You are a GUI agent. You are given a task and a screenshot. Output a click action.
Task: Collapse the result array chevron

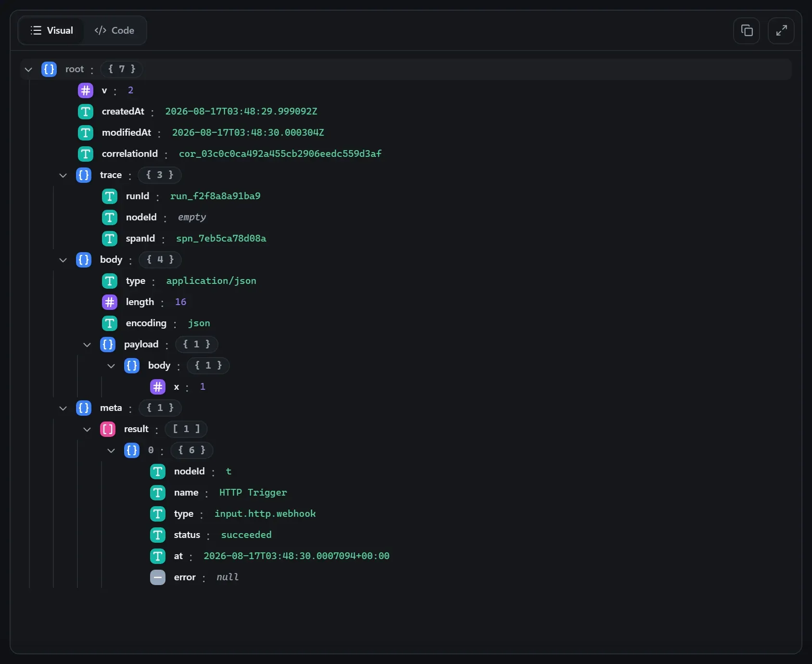tap(87, 429)
